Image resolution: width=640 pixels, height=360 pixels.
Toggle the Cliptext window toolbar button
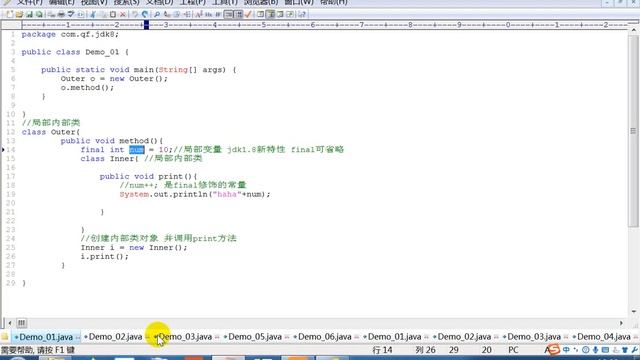click(270, 14)
